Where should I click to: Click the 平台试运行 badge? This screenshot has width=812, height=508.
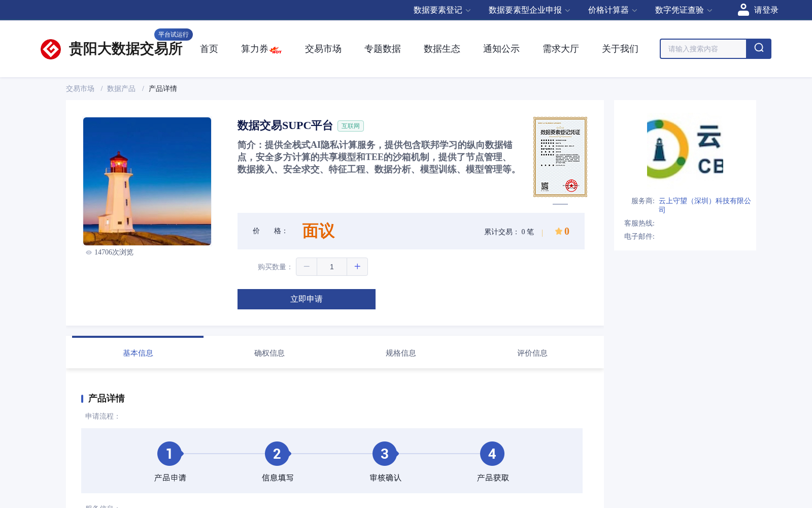click(174, 35)
